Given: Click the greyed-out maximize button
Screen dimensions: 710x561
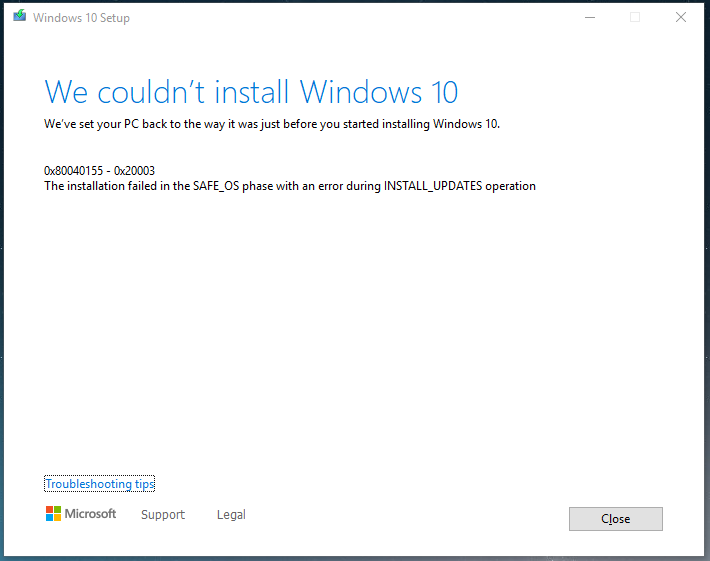Looking at the screenshot, I should tap(635, 17).
